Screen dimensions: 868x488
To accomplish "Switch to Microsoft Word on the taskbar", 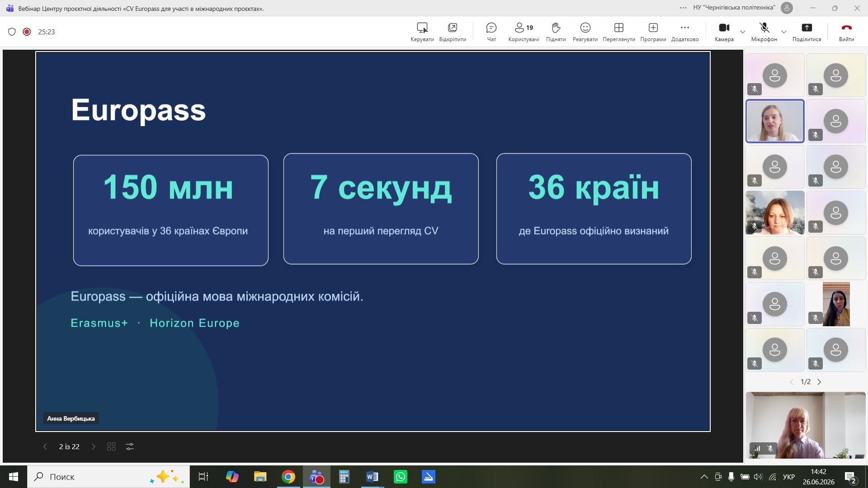I will [x=372, y=477].
